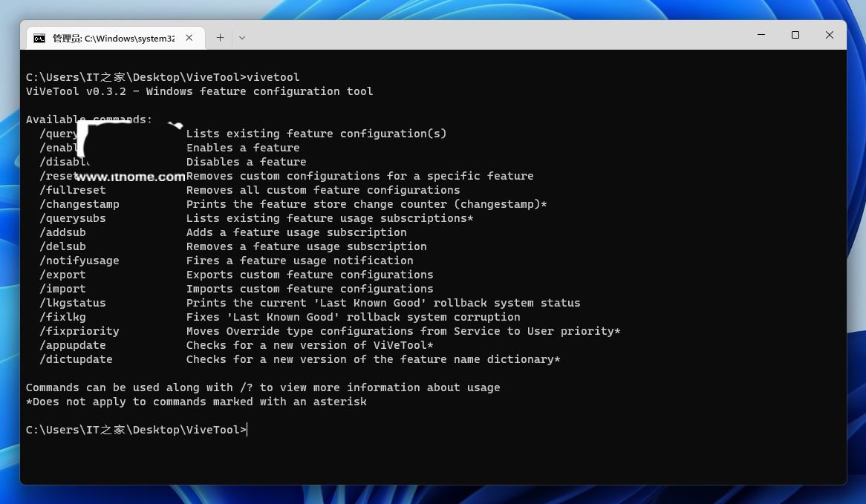Image resolution: width=866 pixels, height=504 pixels.
Task: Maximize the terminal window
Action: 795,35
